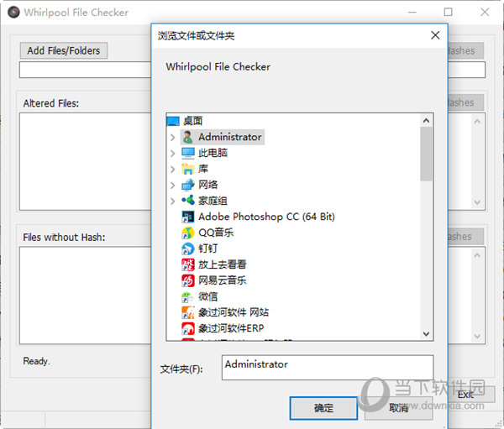
Task: Click the 取消 button
Action: coord(398,408)
